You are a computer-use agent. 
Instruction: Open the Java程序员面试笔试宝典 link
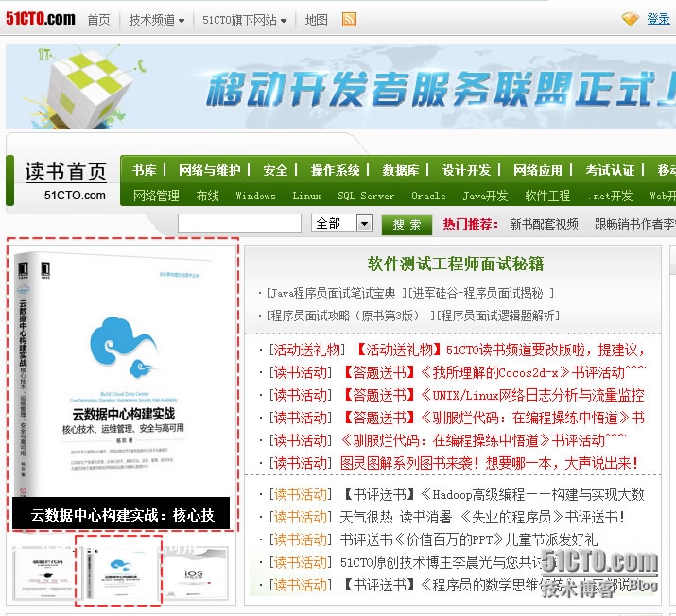(335, 293)
